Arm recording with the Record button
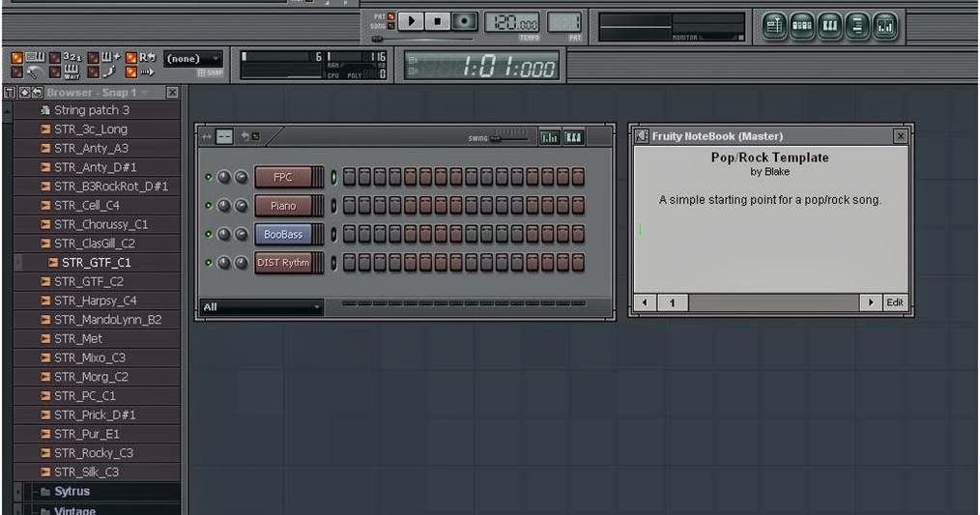Image resolution: width=980 pixels, height=515 pixels. pyautogui.click(x=464, y=22)
